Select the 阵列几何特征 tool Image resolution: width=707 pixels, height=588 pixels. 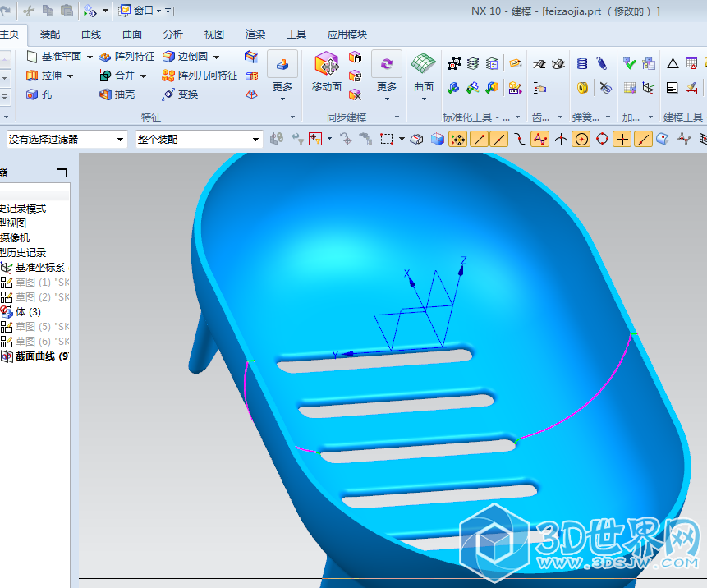(200, 76)
